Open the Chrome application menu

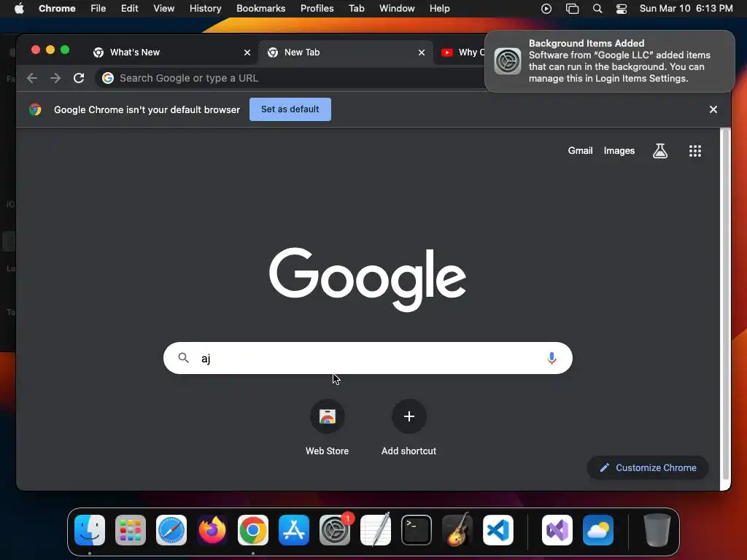pyautogui.click(x=57, y=9)
